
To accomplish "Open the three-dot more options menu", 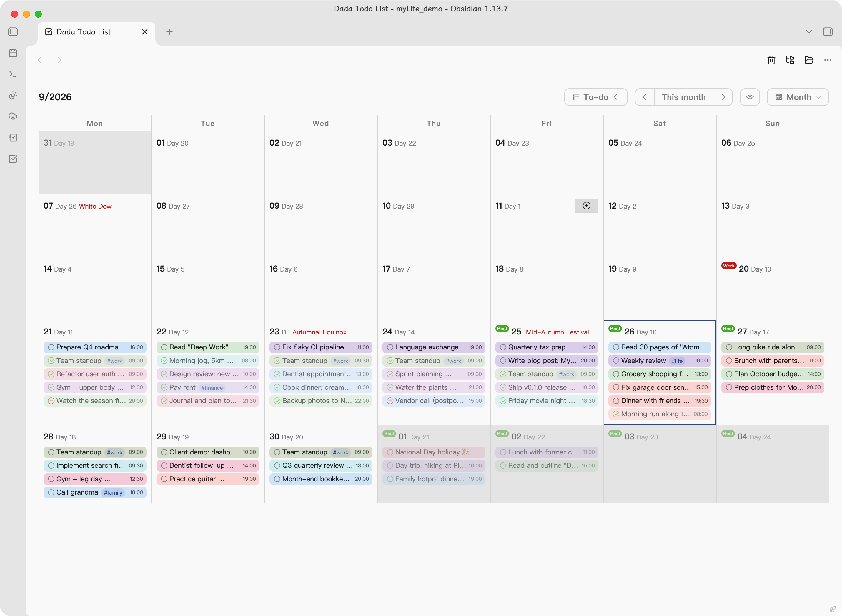I will [x=828, y=60].
